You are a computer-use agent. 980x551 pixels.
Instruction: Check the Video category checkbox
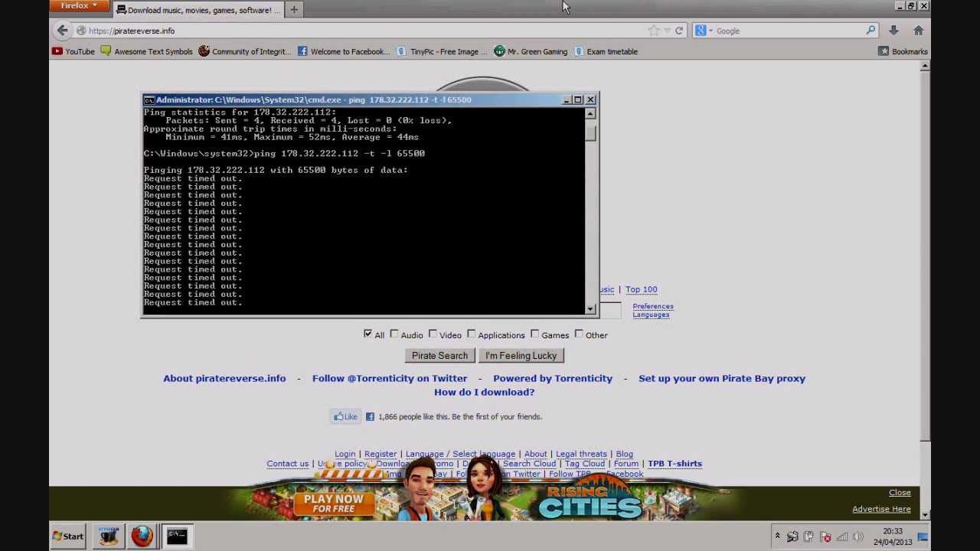click(x=433, y=334)
